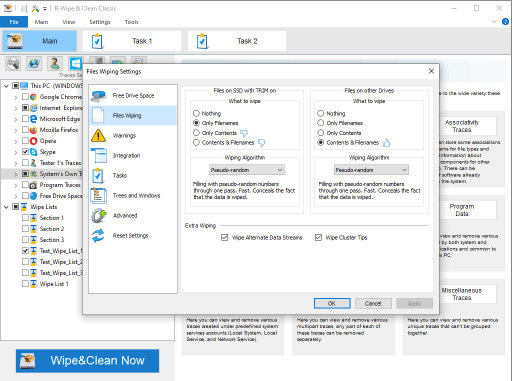
Task: Check the Section 1 wipe list checkbox
Action: (25, 218)
